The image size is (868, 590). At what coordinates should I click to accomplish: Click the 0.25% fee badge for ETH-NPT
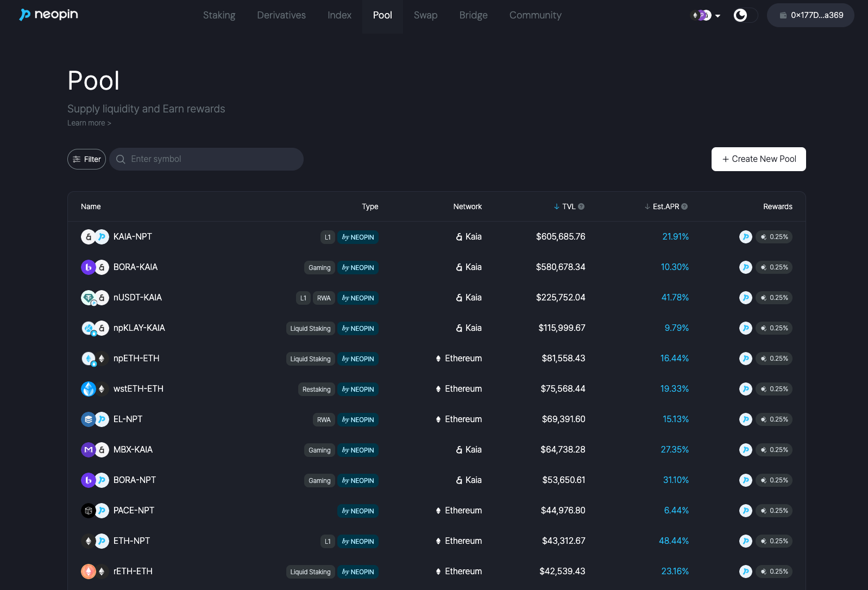click(774, 541)
